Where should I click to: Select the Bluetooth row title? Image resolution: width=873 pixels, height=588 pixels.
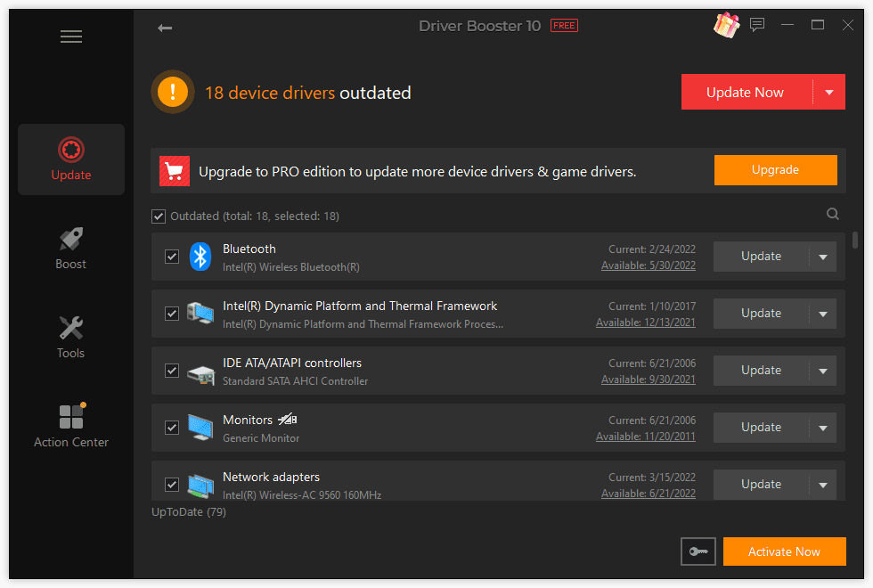[249, 249]
